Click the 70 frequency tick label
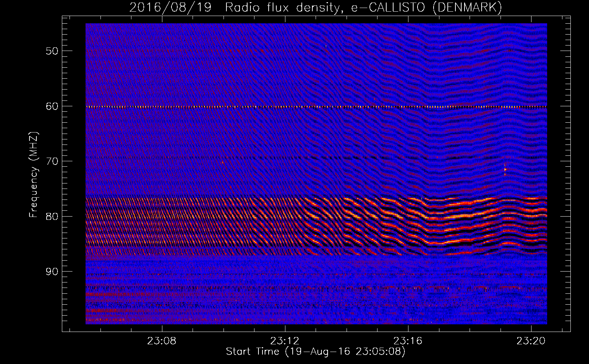 52,161
